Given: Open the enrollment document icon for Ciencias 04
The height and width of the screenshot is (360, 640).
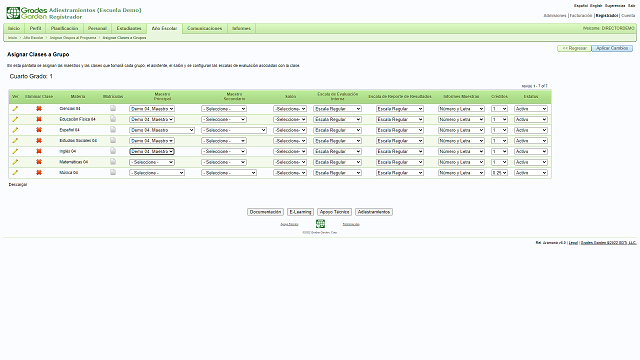Looking at the screenshot, I should coord(113,108).
